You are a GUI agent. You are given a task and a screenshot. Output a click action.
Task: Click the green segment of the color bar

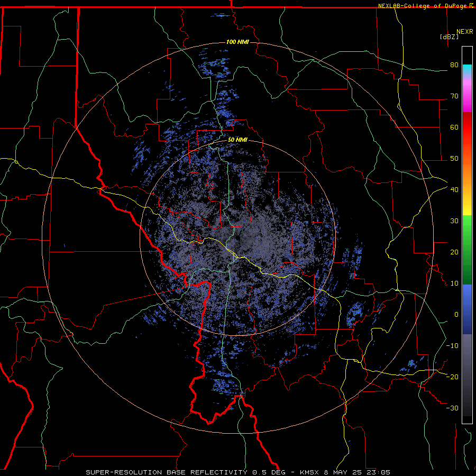[x=467, y=250]
